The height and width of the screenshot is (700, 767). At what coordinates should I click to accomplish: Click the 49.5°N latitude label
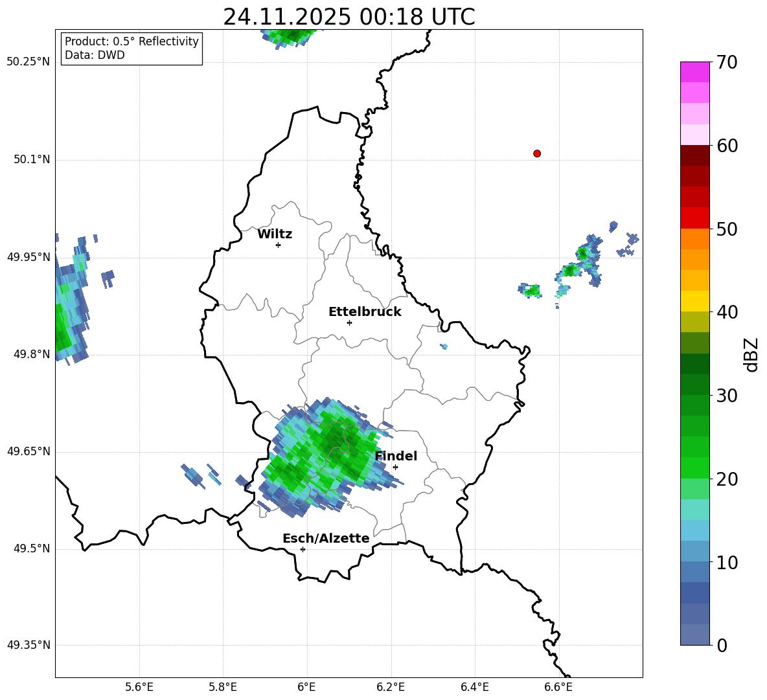coord(32,548)
